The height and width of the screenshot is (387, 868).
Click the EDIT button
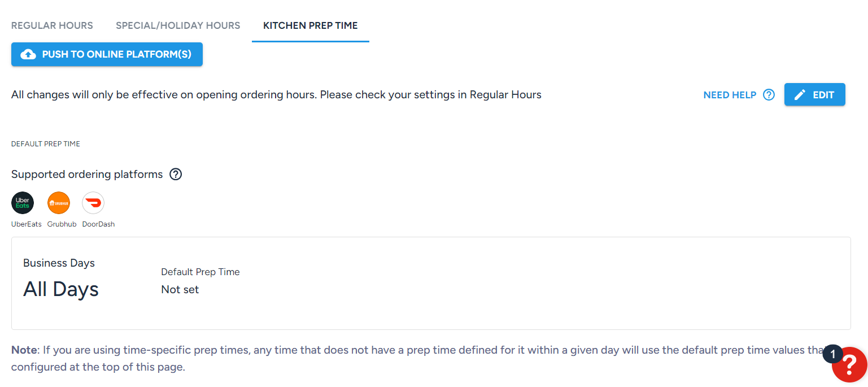815,94
